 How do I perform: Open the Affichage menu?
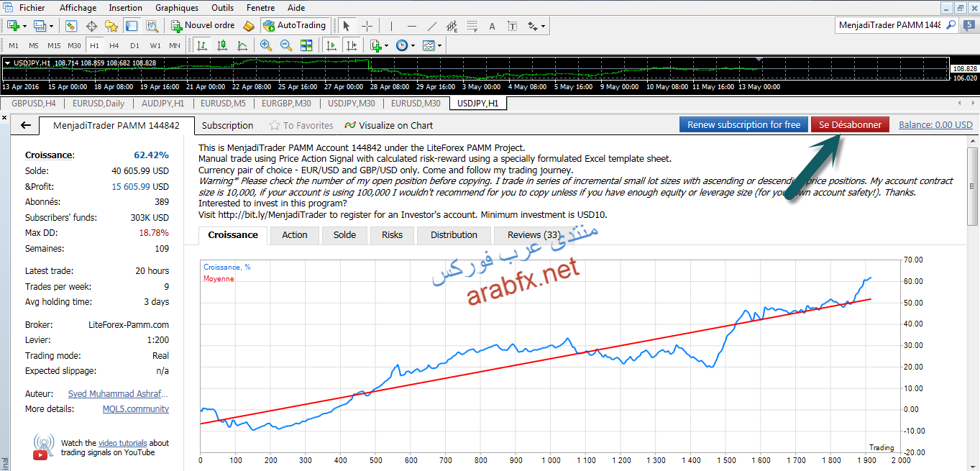pyautogui.click(x=78, y=8)
